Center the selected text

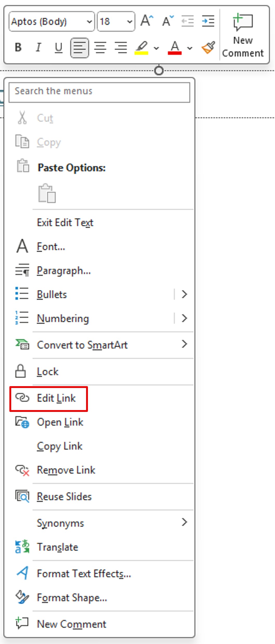click(x=100, y=47)
